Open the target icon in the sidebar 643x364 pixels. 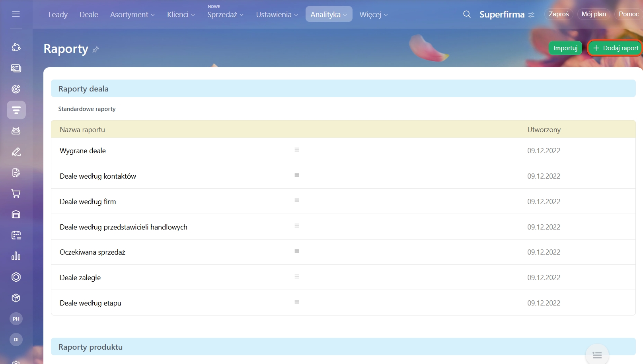coord(16,89)
